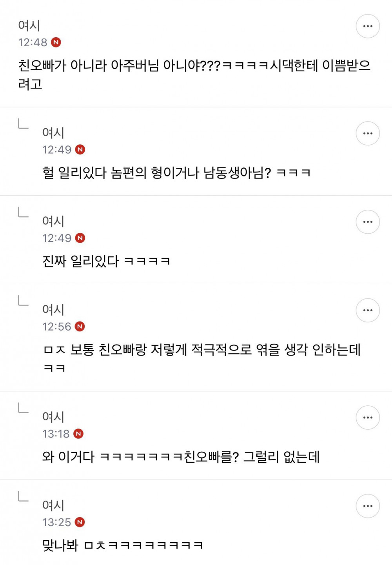The width and height of the screenshot is (392, 565).
Task: Tap the 여시 username on the 13:25 reply
Action: pos(53,505)
